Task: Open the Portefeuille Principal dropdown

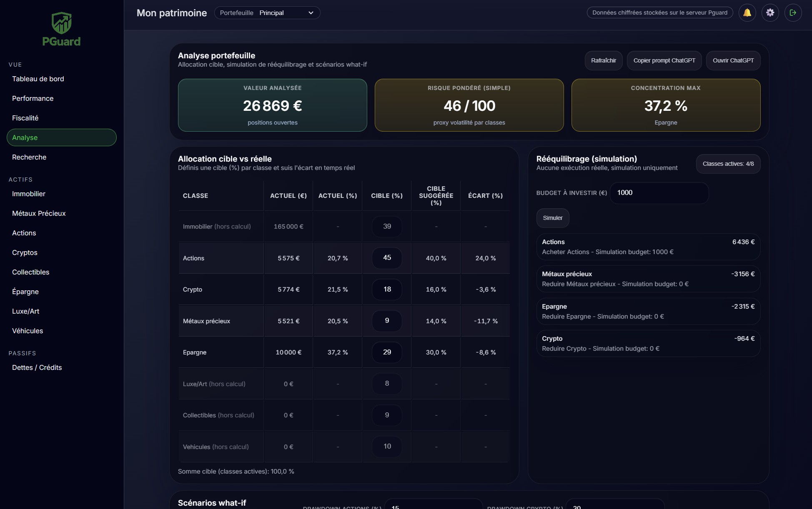Action: [x=267, y=13]
